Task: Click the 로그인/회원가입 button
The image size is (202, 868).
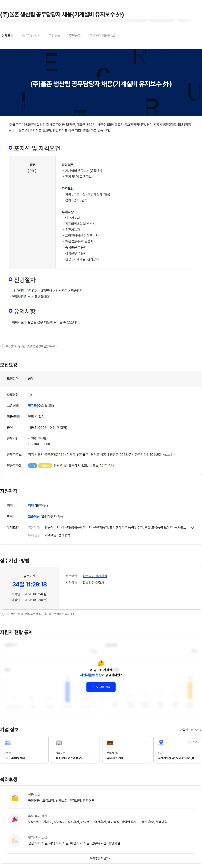Action: (x=101, y=687)
